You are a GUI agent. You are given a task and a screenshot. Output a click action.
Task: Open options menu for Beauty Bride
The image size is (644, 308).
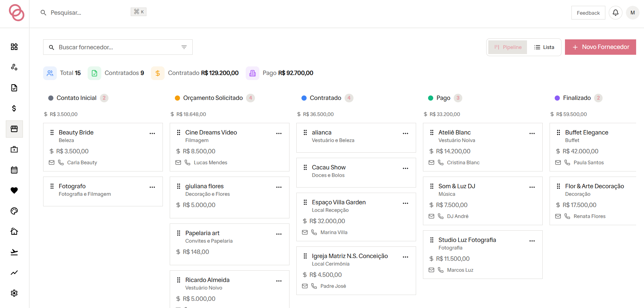pyautogui.click(x=152, y=133)
